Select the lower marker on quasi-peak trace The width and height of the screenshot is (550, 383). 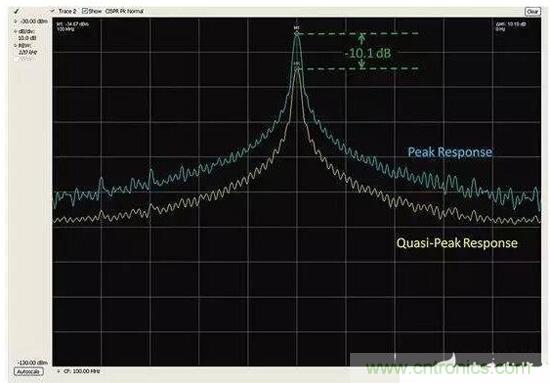[297, 68]
